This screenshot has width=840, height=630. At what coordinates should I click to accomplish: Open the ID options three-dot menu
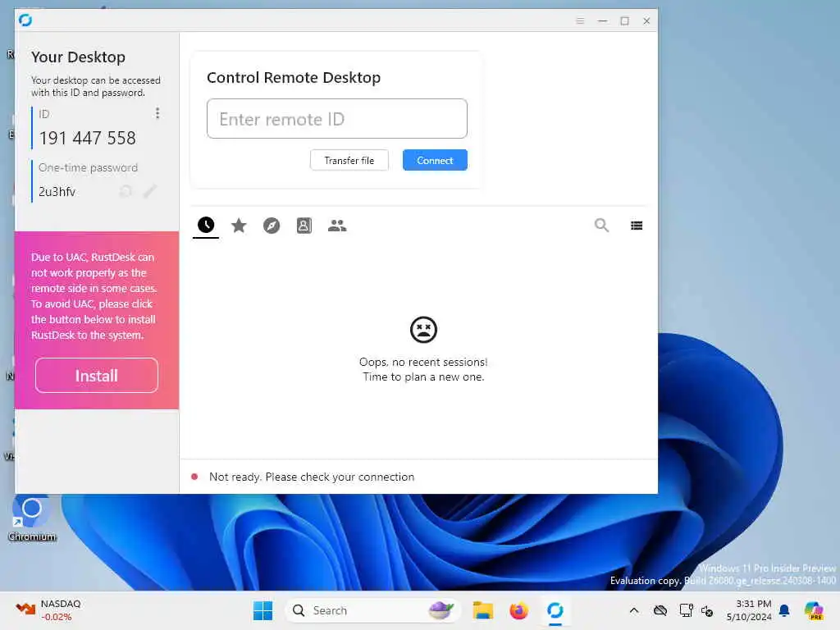[x=157, y=113]
